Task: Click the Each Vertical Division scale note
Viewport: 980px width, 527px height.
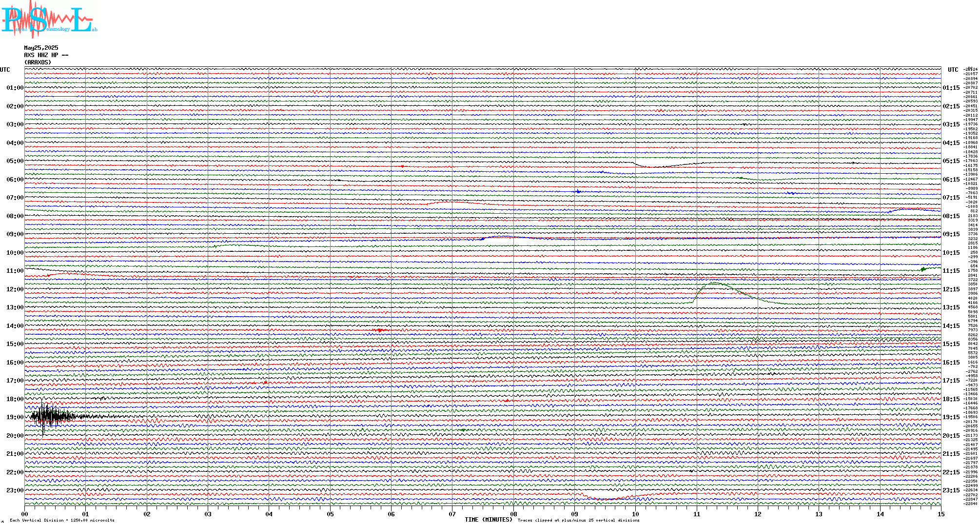Action: point(62,520)
